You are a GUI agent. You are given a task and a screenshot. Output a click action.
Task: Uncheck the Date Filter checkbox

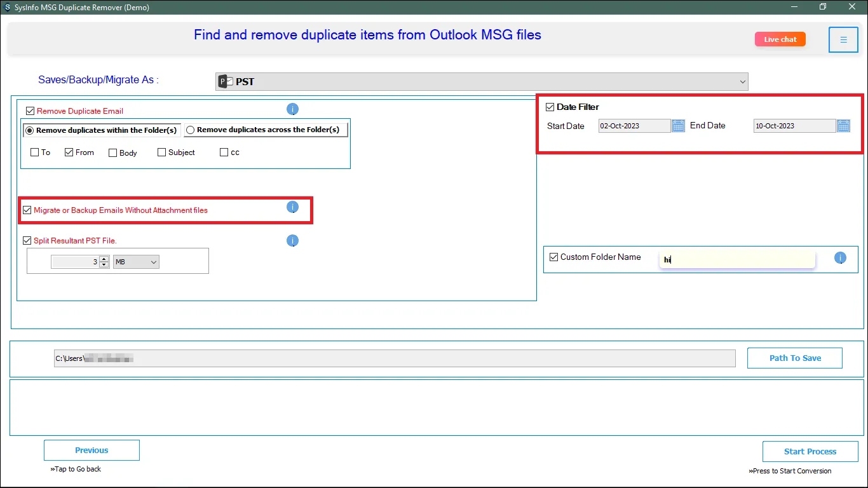[550, 107]
